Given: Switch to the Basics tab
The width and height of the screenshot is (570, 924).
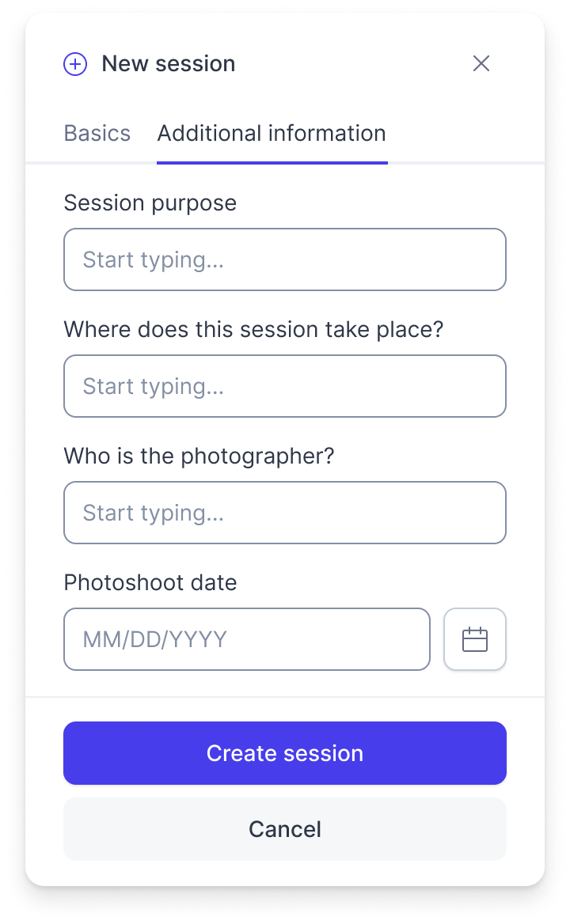Looking at the screenshot, I should [97, 133].
